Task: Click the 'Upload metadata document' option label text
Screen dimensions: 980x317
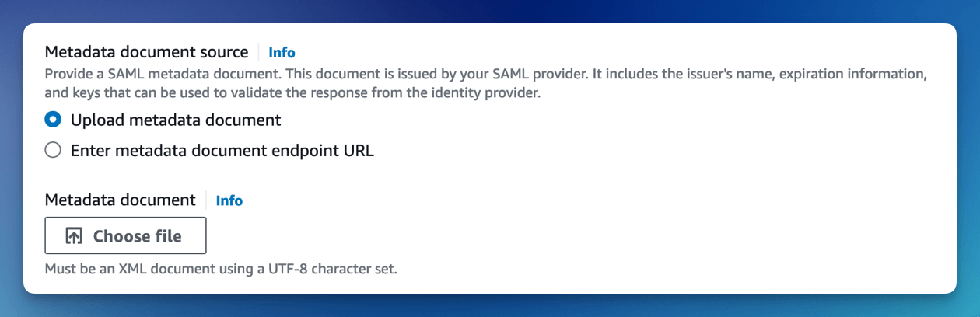Action: coord(176,120)
